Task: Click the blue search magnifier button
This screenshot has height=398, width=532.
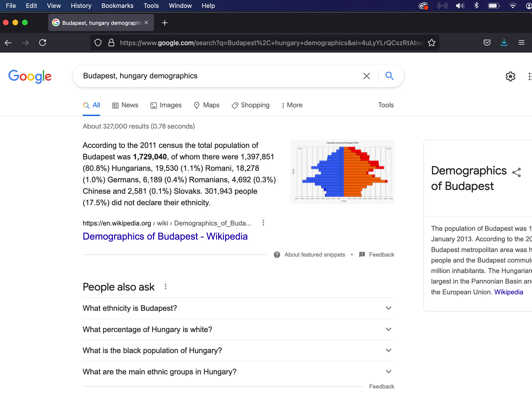Action: pos(389,76)
